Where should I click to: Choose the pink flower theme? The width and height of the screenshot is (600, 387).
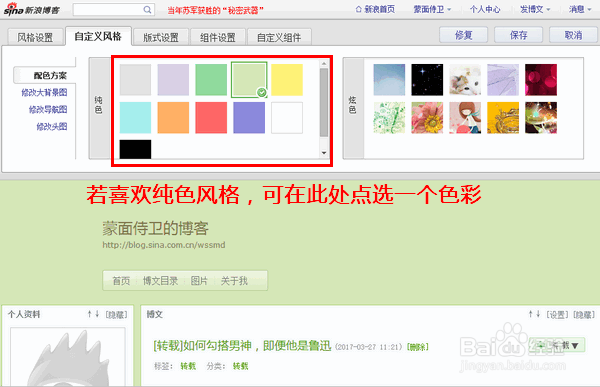tap(427, 118)
